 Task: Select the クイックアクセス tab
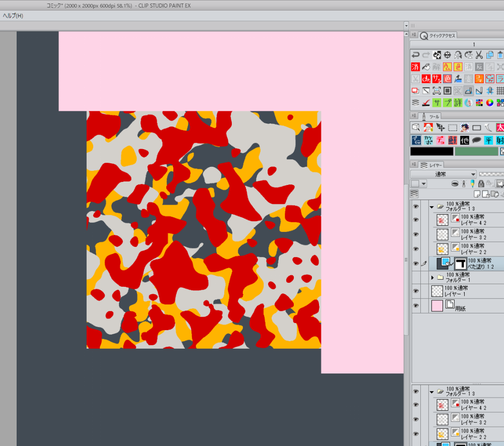438,35
